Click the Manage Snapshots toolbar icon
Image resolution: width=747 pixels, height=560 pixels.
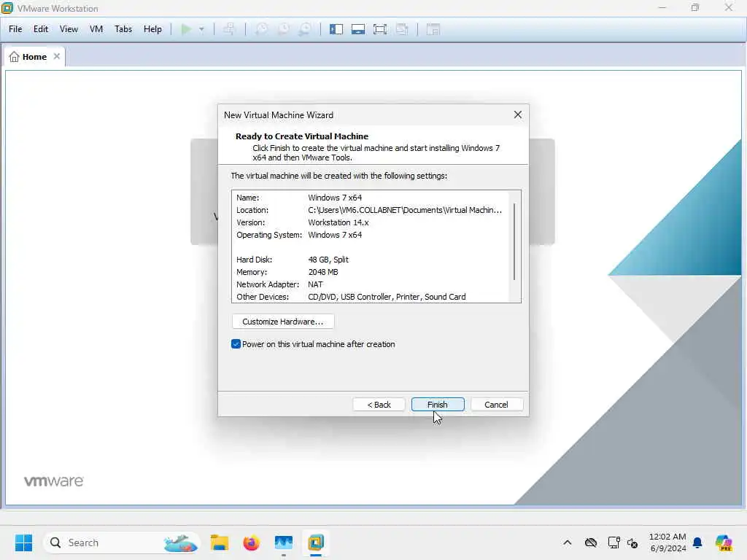[x=305, y=29]
